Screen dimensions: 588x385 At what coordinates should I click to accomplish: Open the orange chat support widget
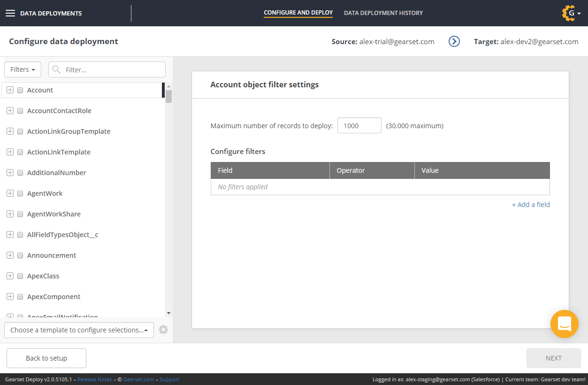tap(564, 324)
